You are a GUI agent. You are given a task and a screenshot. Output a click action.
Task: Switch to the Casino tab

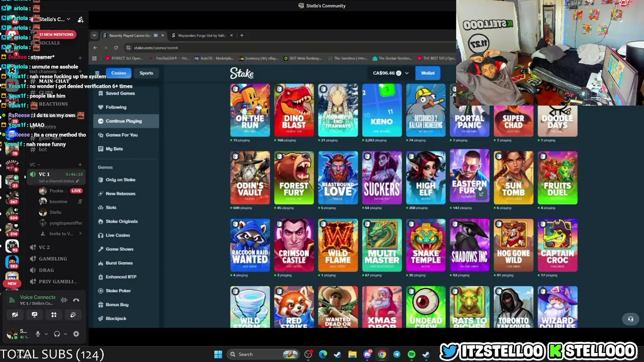(x=119, y=73)
